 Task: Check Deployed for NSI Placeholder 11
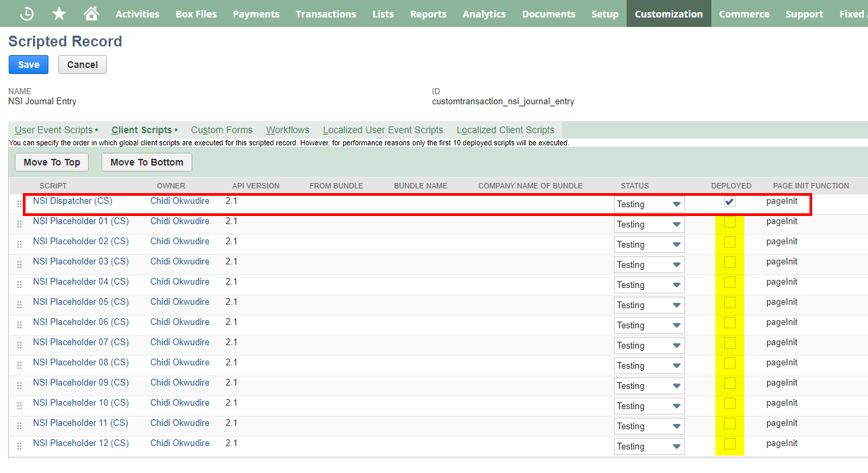coord(729,424)
